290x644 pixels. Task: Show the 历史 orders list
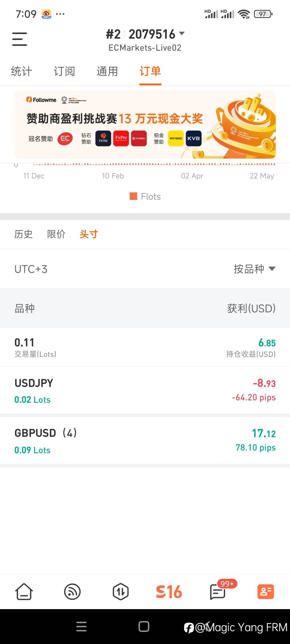tap(23, 234)
